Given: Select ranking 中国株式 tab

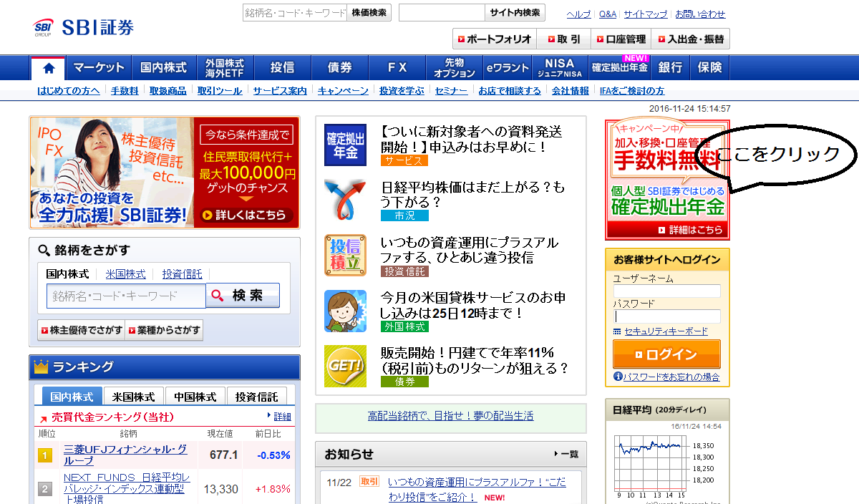Looking at the screenshot, I should pos(195,397).
